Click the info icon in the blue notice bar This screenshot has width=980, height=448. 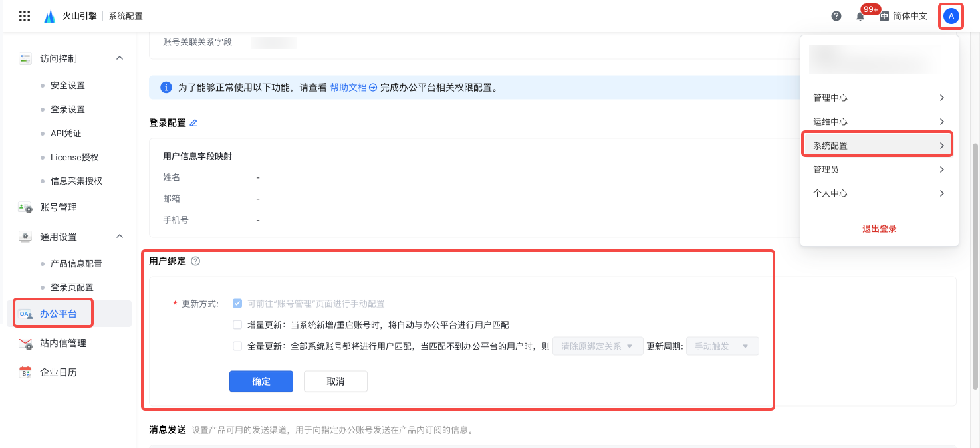pos(166,87)
